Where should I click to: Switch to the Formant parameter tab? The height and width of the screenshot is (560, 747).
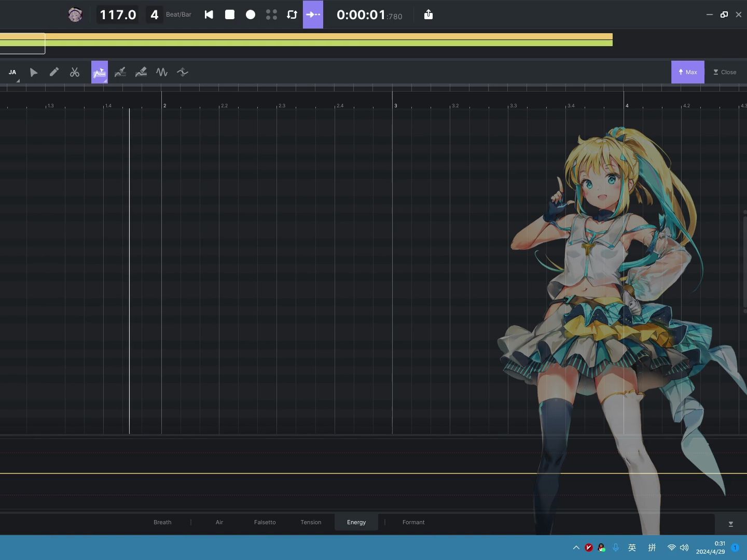click(413, 522)
